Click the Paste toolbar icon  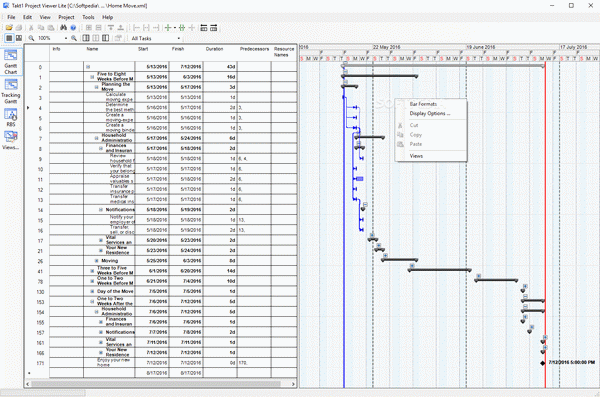(x=51, y=28)
